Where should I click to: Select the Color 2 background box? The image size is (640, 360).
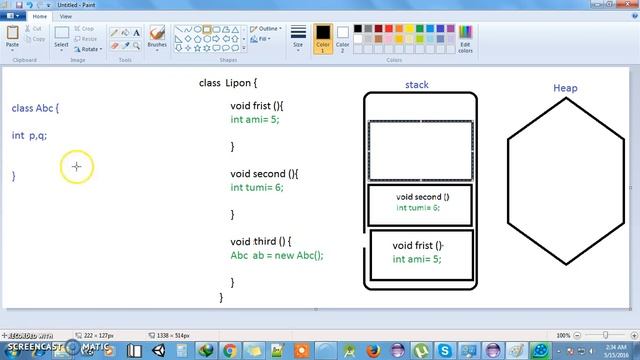pos(342,39)
